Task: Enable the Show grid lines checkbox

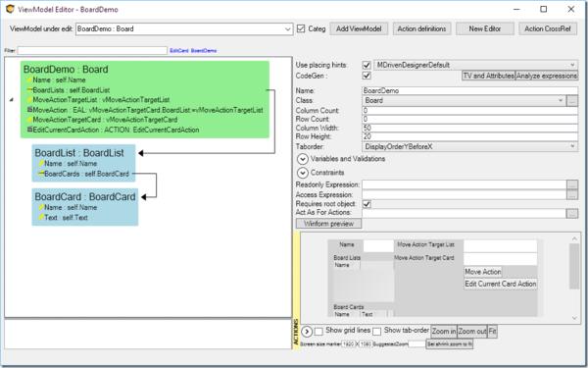Action: click(318, 332)
